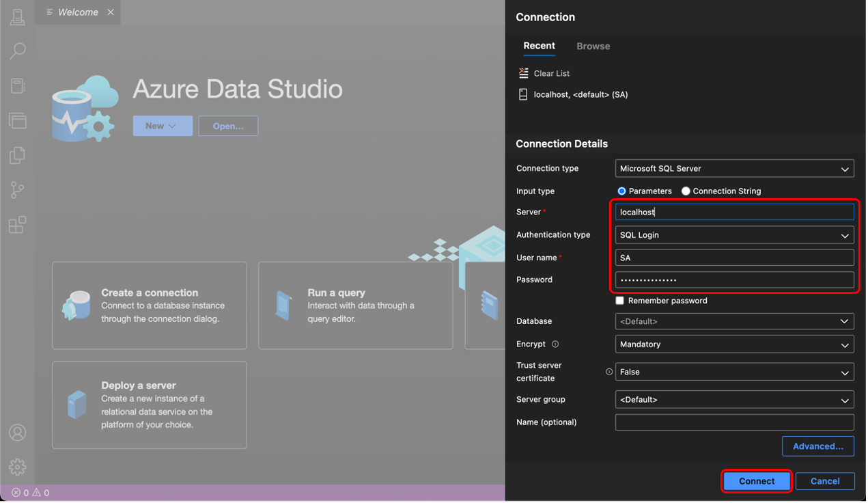Open the Extensions icon in sidebar

[18, 225]
